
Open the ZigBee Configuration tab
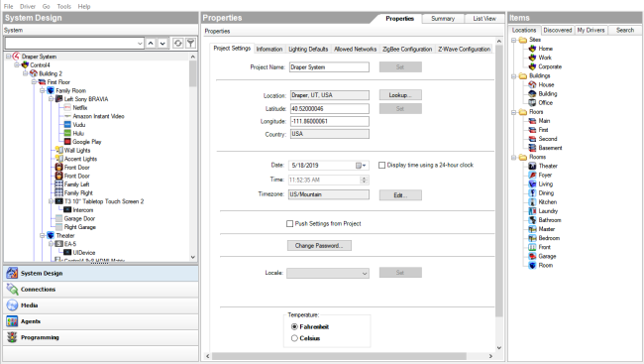[407, 49]
